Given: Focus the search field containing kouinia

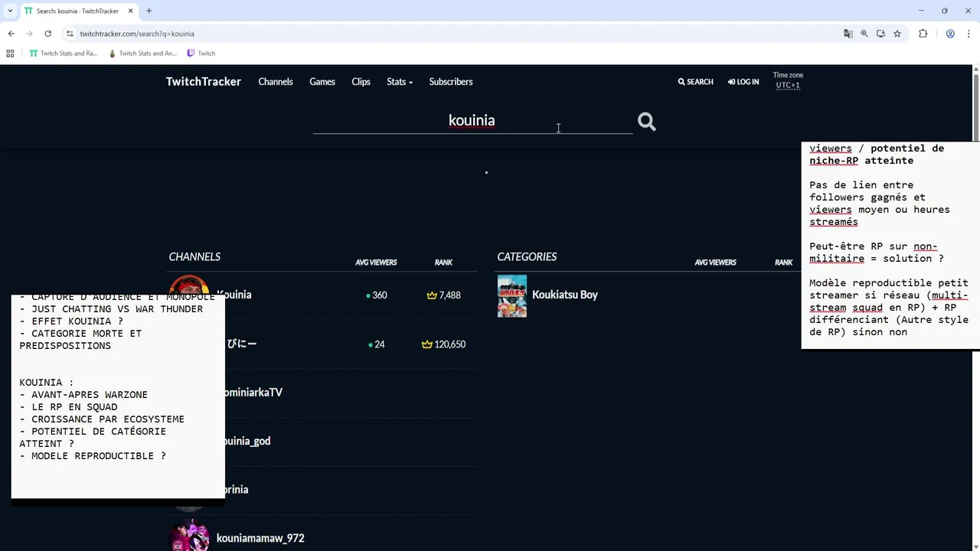Looking at the screenshot, I should [472, 121].
